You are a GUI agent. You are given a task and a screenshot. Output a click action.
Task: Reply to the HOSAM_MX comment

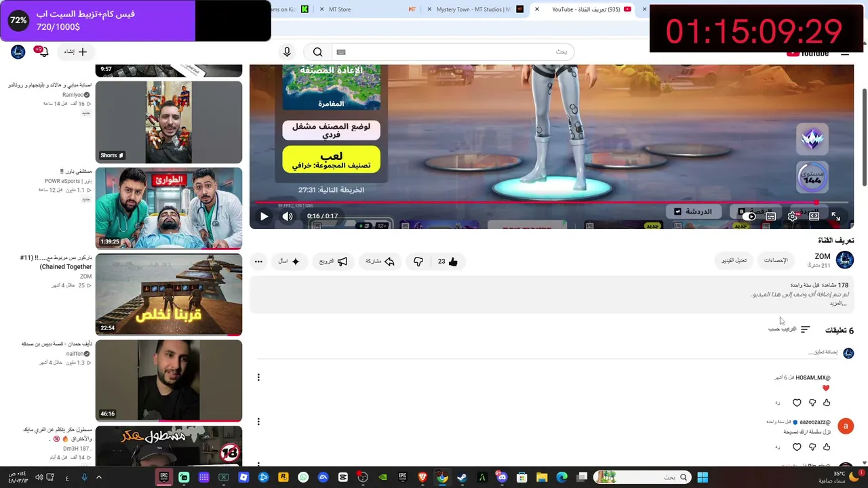tap(778, 403)
